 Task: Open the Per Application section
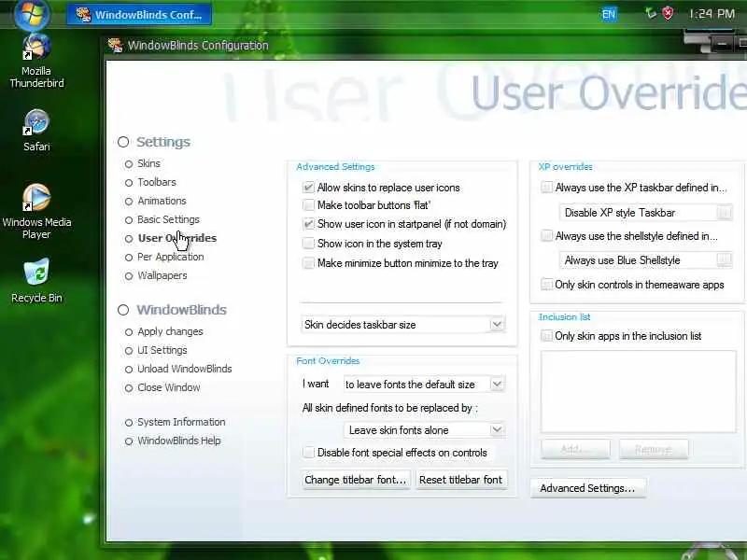(x=170, y=258)
